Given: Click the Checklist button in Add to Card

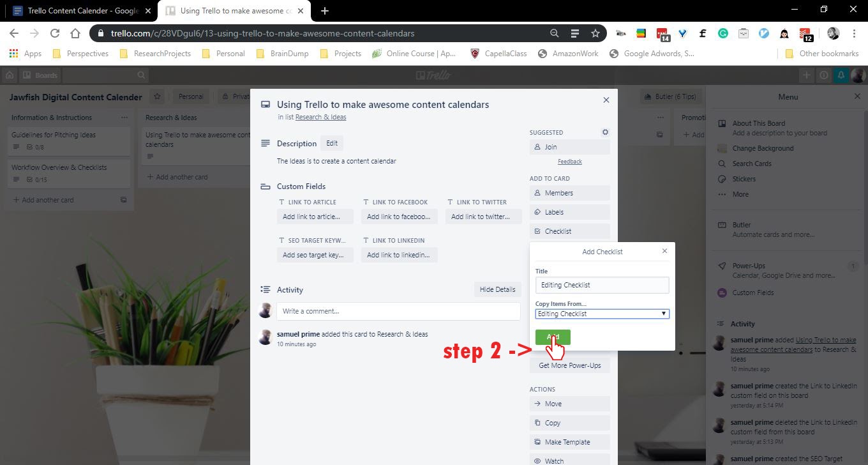Looking at the screenshot, I should point(569,231).
